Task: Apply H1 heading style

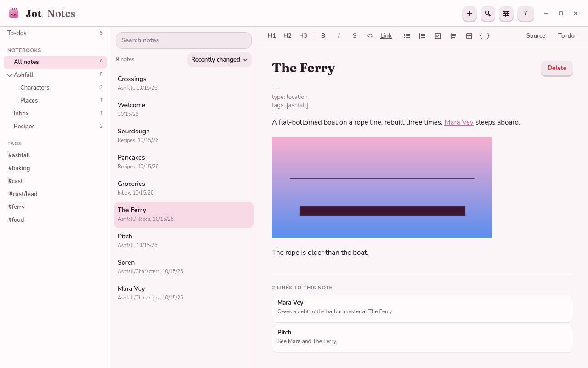Action: point(272,36)
